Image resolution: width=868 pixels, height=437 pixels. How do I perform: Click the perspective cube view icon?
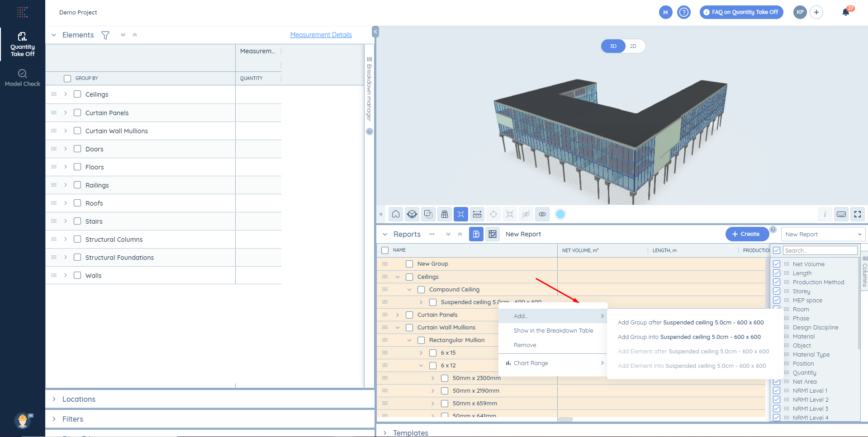point(412,214)
